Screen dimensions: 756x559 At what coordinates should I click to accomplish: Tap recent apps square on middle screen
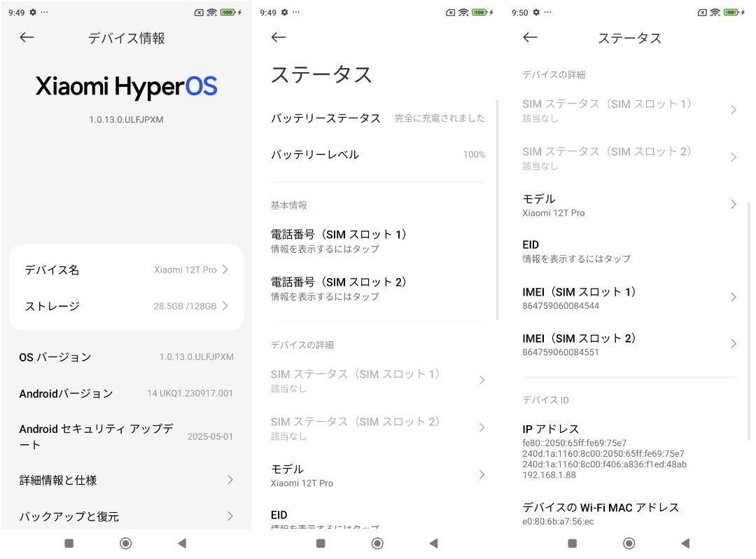point(321,544)
